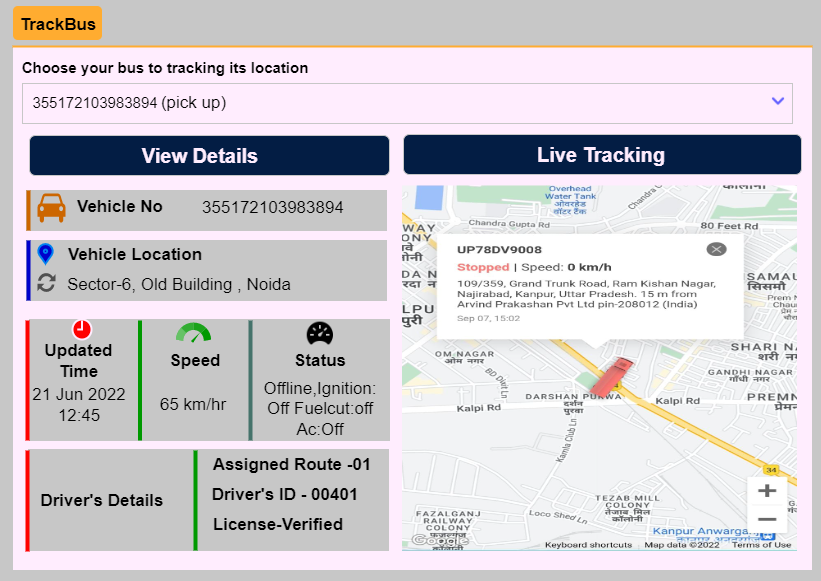
Task: Click the blue location pin icon
Action: click(x=46, y=254)
